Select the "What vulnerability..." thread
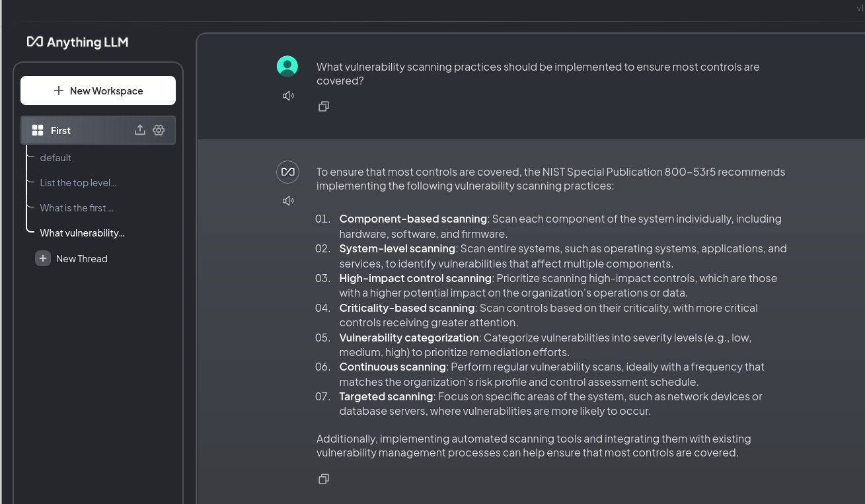The image size is (865, 504). pos(82,233)
